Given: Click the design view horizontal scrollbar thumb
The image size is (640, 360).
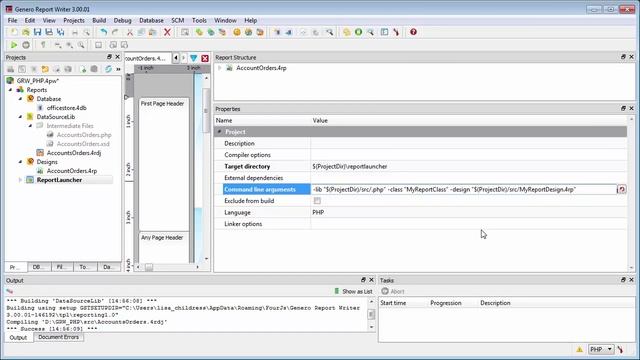Looking at the screenshot, I should tap(149, 267).
